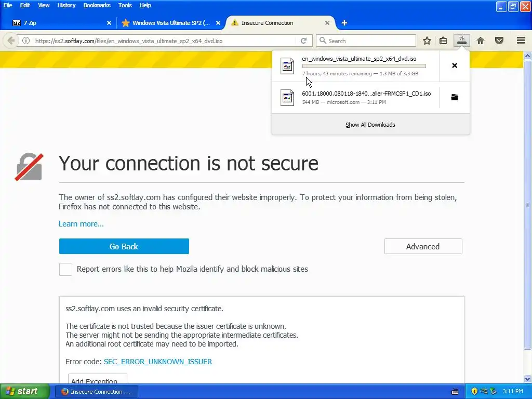Open the Pocket icon in toolbar
Image resolution: width=532 pixels, height=399 pixels.
499,41
